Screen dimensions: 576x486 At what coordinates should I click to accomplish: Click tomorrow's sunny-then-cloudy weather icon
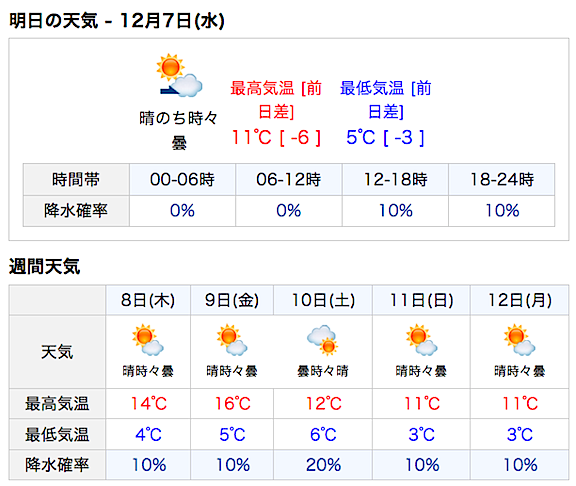pos(179,75)
